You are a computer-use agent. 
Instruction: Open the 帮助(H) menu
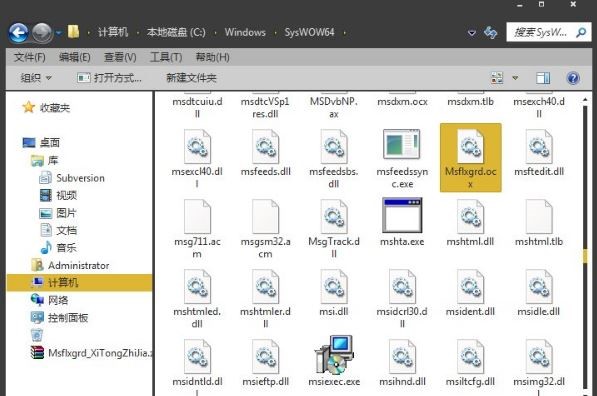click(212, 57)
